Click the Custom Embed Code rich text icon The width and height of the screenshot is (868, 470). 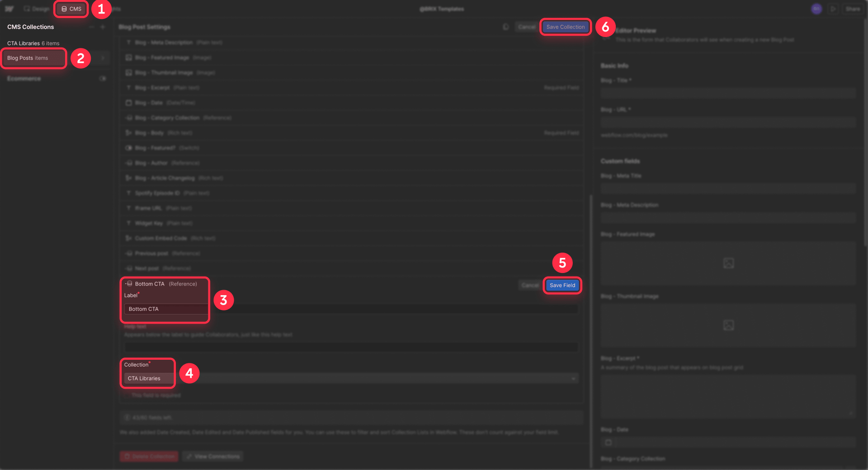[129, 238]
